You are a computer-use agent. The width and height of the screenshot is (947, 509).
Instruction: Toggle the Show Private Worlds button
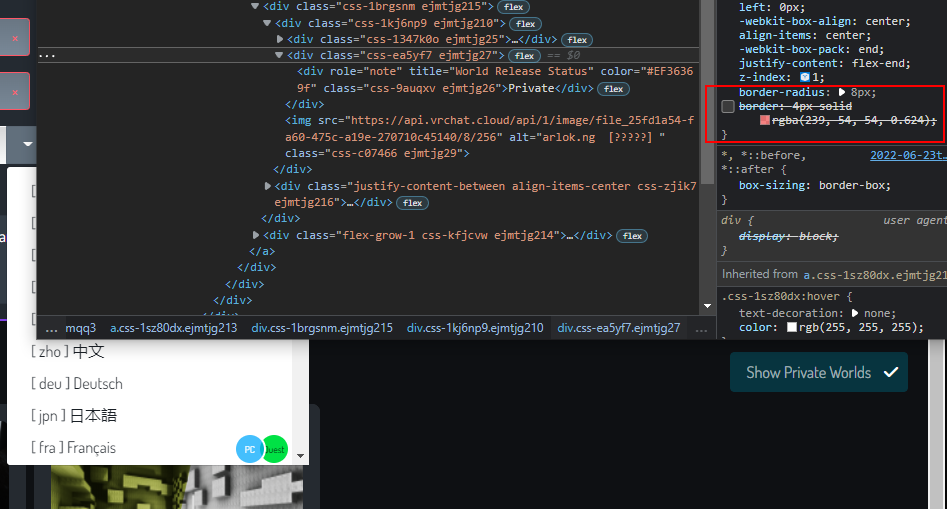818,373
